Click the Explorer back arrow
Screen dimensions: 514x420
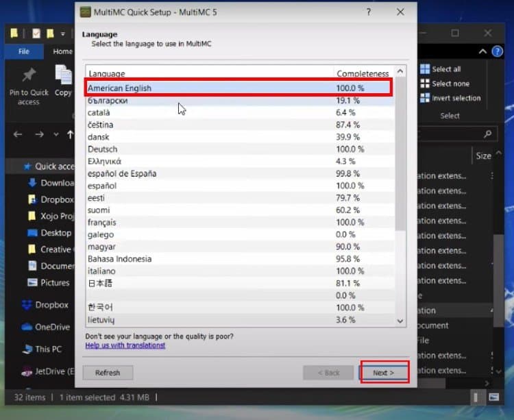(18, 134)
